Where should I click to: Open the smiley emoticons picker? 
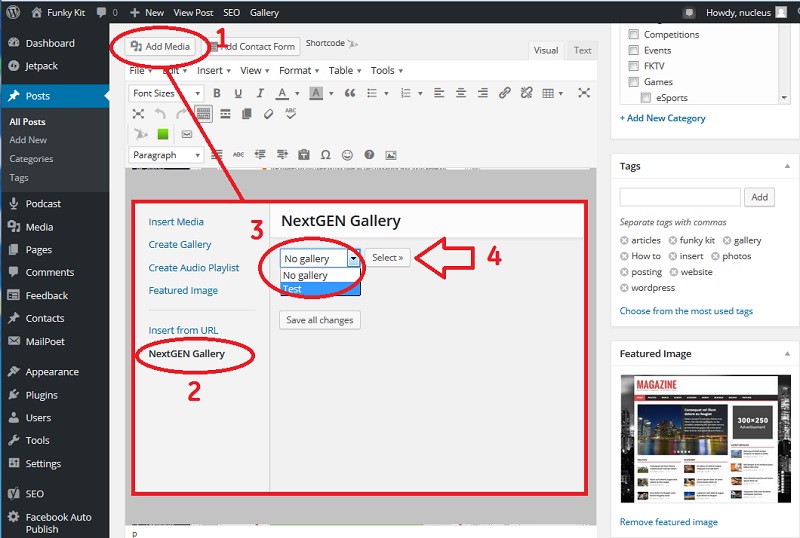pyautogui.click(x=347, y=155)
